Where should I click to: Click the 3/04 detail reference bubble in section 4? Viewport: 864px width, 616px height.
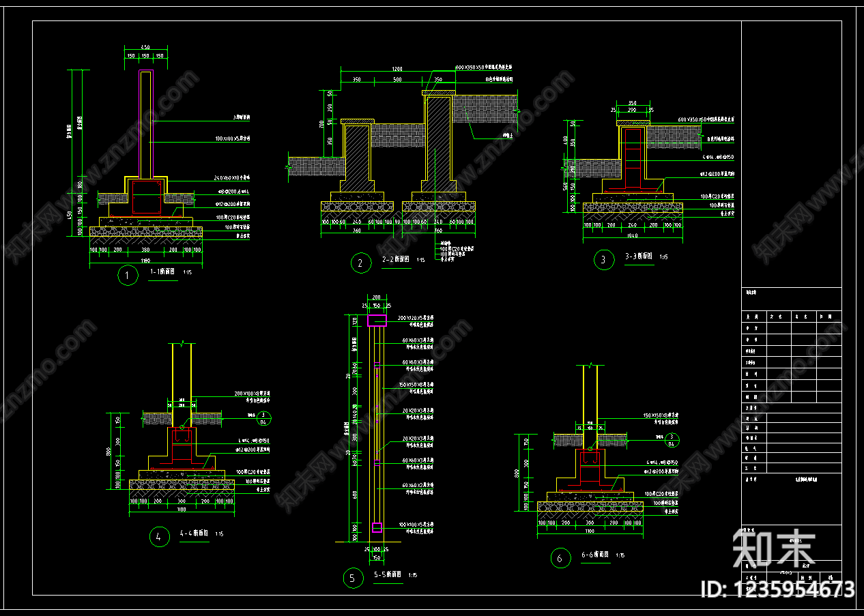pos(263,418)
